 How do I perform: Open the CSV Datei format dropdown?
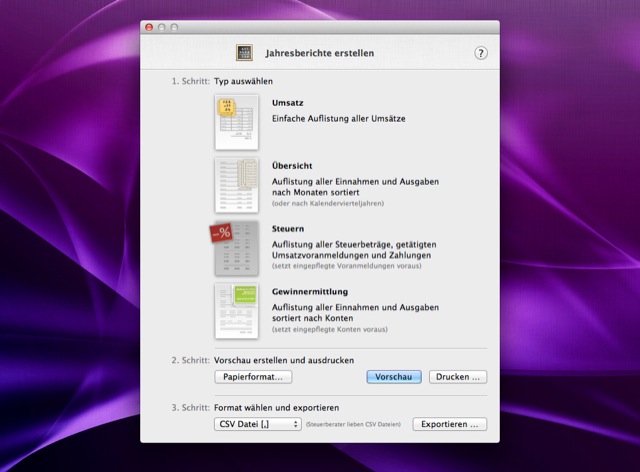[258, 424]
